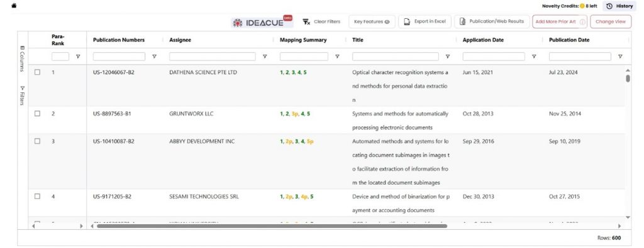The width and height of the screenshot is (644, 248).
Task: Click the Title filter input box
Action: [x=395, y=57]
